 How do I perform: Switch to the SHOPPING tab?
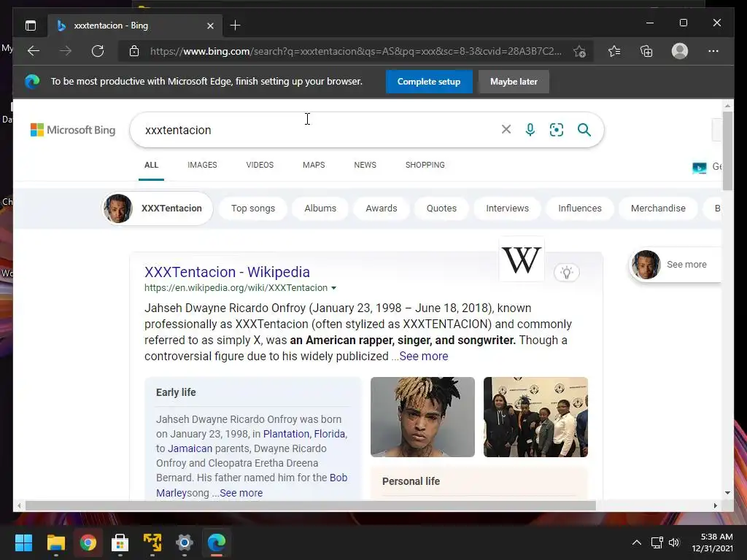click(x=425, y=165)
